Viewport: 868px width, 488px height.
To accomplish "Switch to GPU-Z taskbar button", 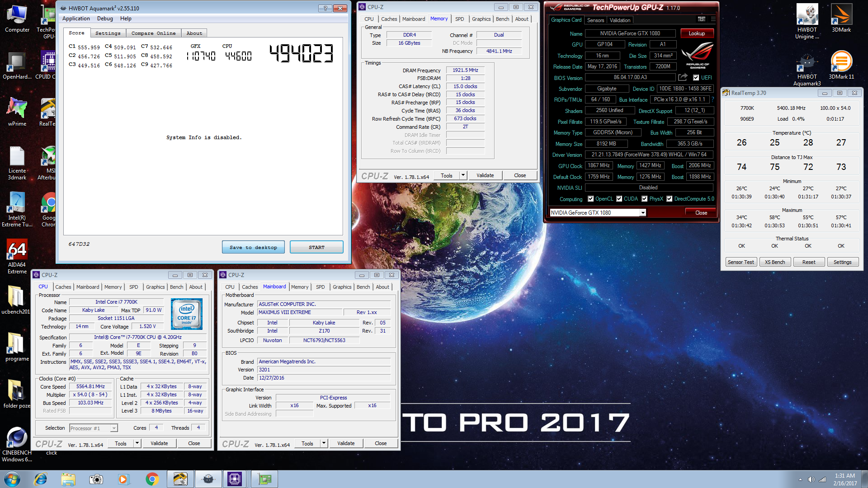I will click(264, 479).
